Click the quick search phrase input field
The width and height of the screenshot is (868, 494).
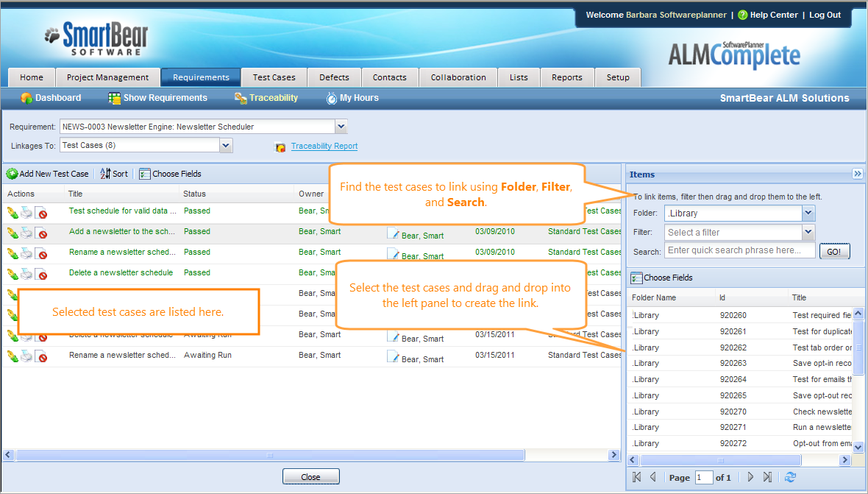tap(739, 251)
